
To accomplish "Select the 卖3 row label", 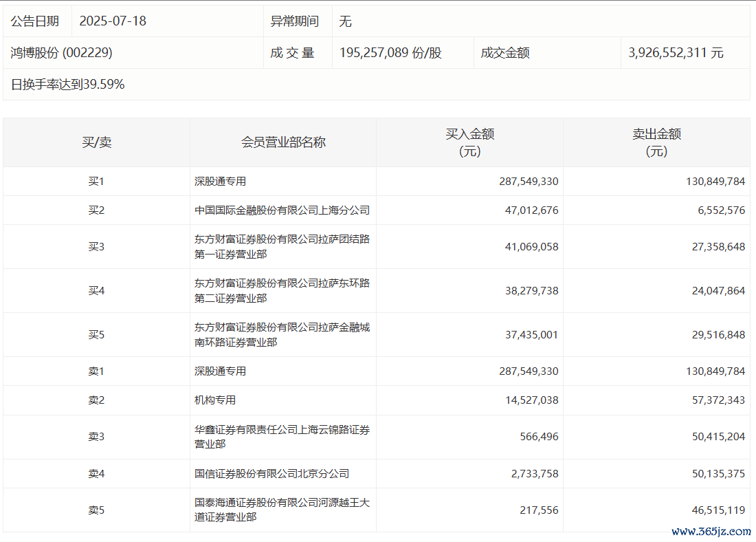I will 96,436.
